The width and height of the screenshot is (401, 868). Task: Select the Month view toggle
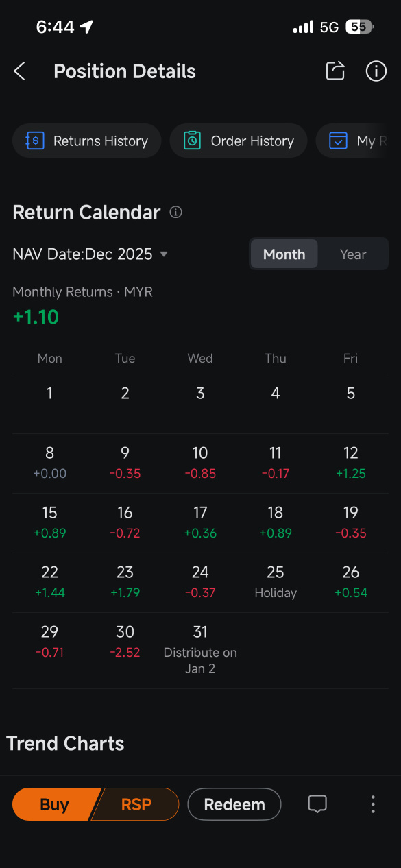pyautogui.click(x=284, y=254)
